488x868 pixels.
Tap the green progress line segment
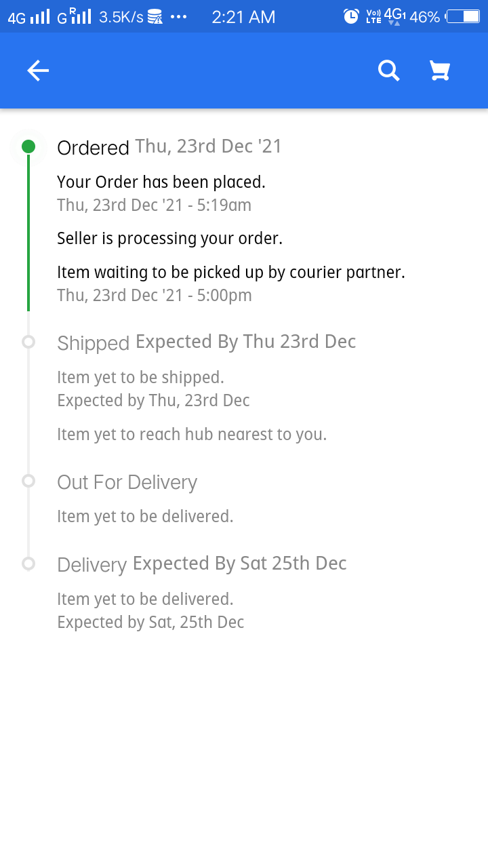click(28, 231)
